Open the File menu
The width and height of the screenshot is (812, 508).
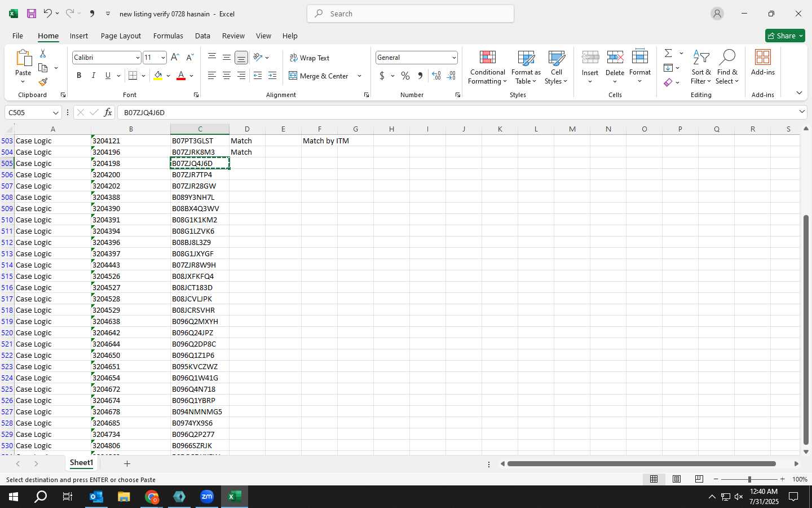tap(17, 36)
